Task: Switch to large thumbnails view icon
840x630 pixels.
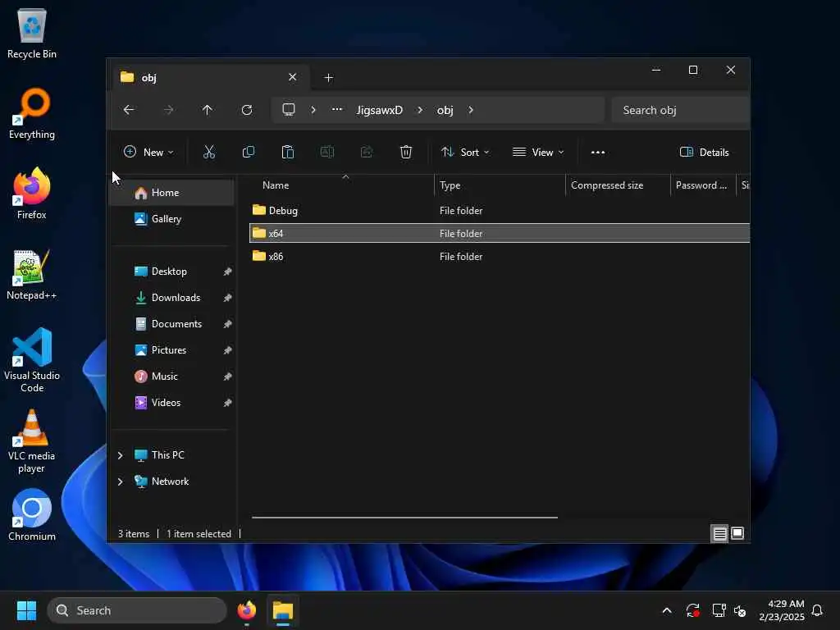Action: pos(737,533)
